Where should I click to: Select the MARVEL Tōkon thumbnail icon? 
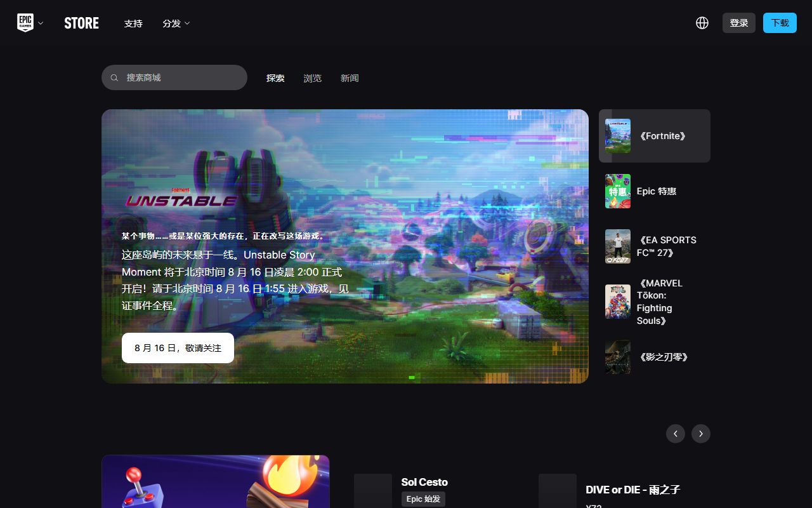pos(618,302)
